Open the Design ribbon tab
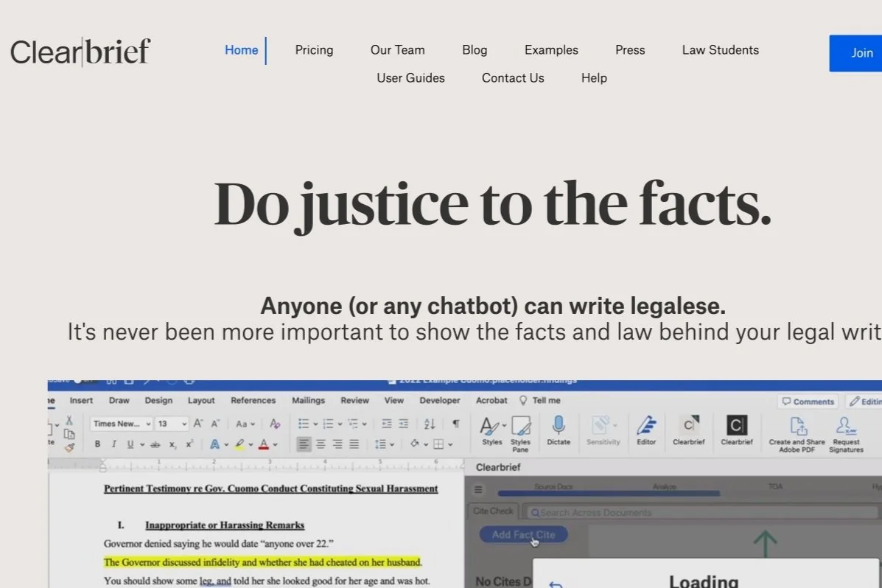The image size is (882, 588). (158, 401)
